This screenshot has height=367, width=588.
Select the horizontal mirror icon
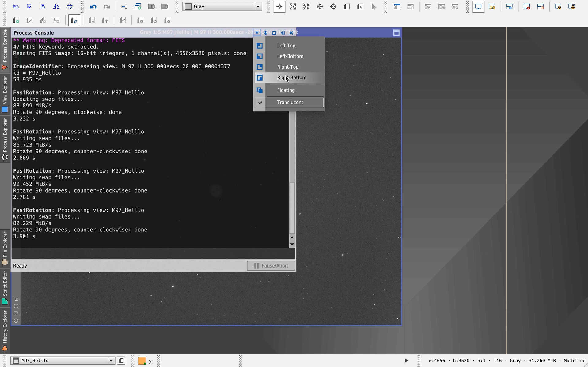(56, 6)
